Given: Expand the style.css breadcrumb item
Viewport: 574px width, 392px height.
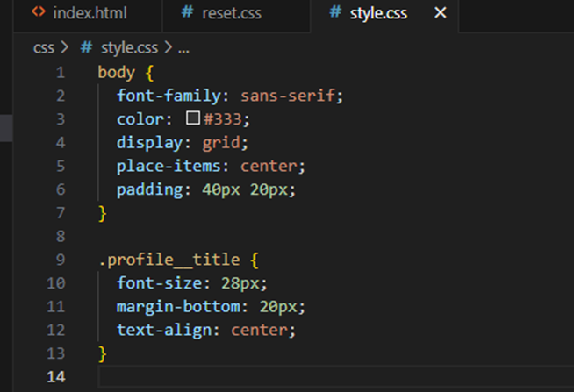Looking at the screenshot, I should point(129,48).
